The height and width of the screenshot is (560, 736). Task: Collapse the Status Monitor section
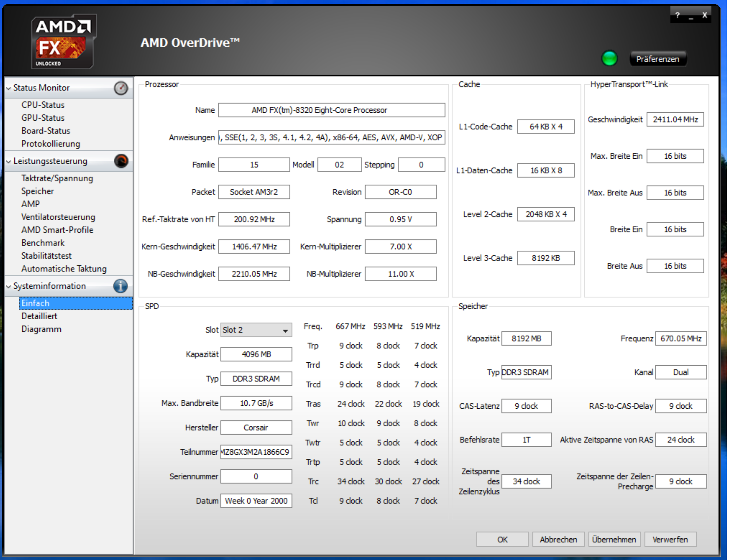(9, 89)
